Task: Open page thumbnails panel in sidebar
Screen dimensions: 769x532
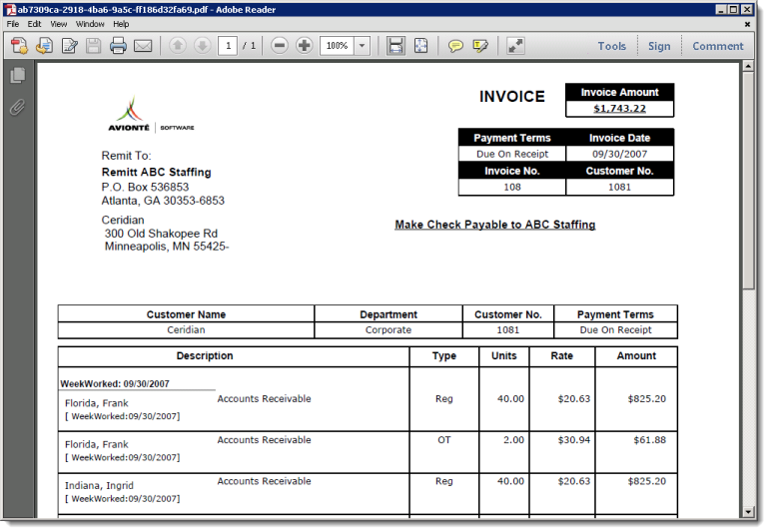Action: point(17,76)
